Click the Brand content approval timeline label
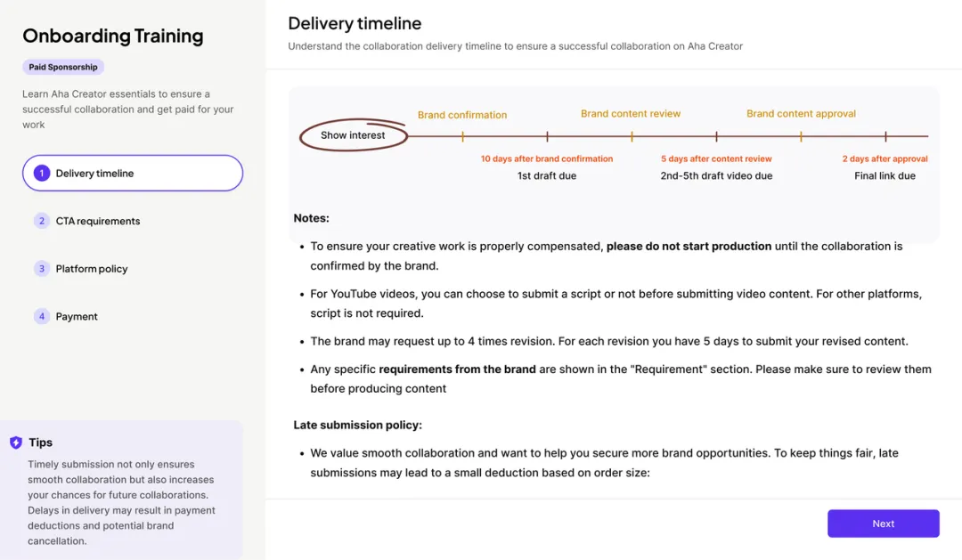 pos(801,114)
